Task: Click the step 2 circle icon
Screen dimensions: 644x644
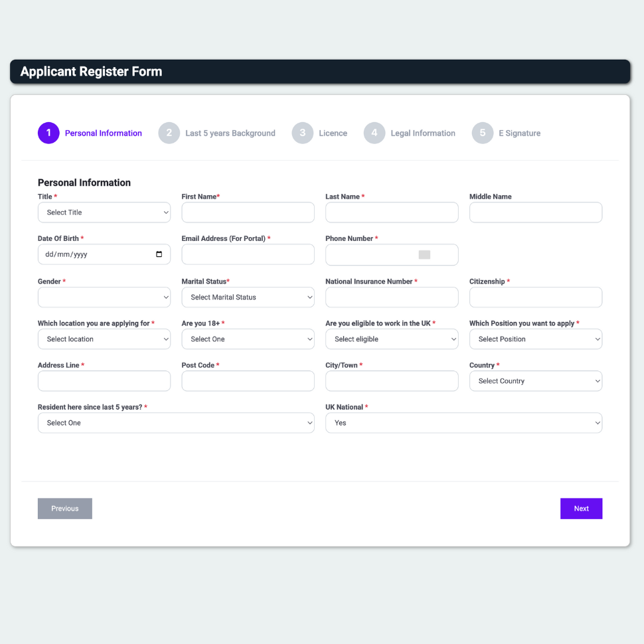Action: click(169, 133)
